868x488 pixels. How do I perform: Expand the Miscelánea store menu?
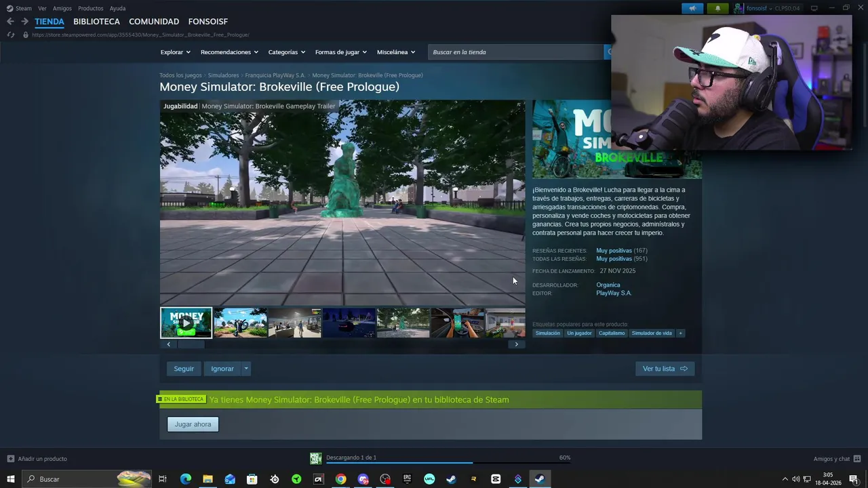click(x=396, y=52)
